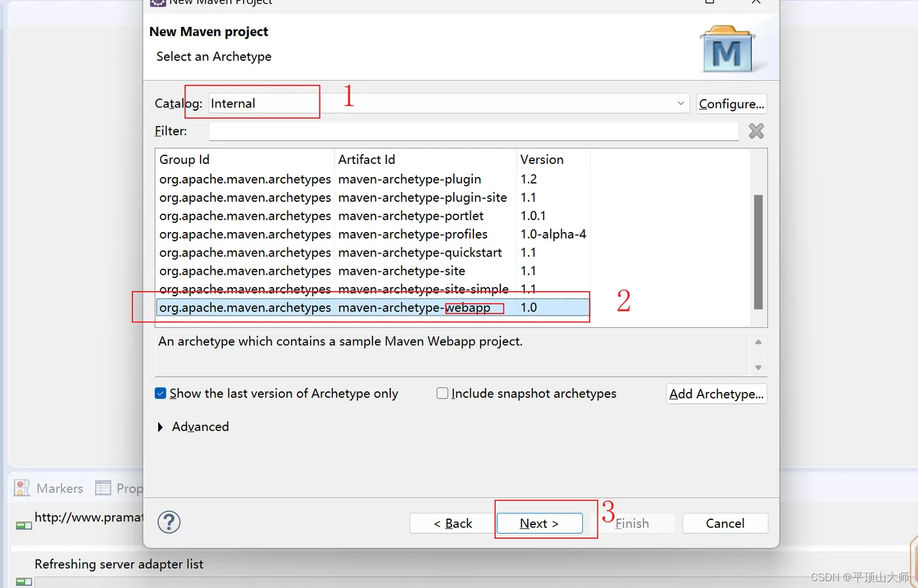Click version cell 1.0.1
918x588 pixels.
coord(533,216)
